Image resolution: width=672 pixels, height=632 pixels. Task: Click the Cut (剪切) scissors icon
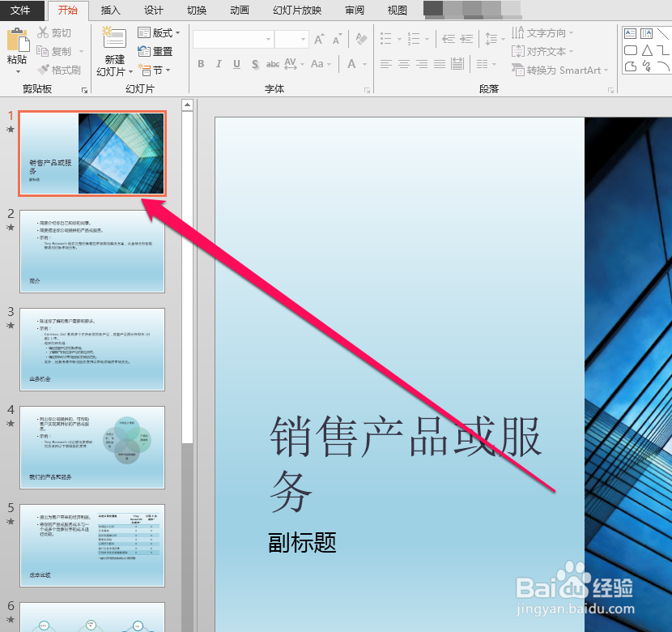[43, 32]
